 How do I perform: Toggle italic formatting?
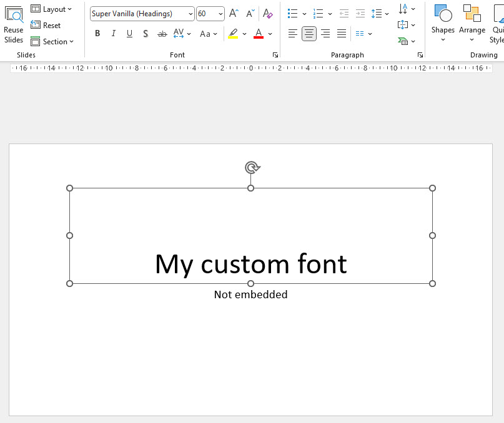coord(114,34)
